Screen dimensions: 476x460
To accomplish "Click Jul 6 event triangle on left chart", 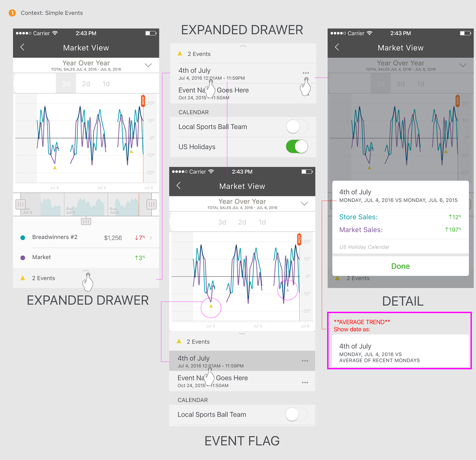I will 132,152.
